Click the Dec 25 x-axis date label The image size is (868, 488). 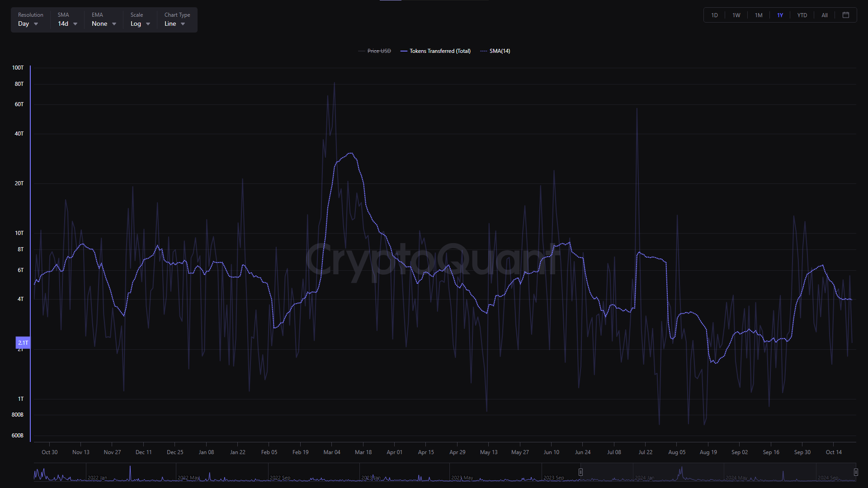[175, 452]
